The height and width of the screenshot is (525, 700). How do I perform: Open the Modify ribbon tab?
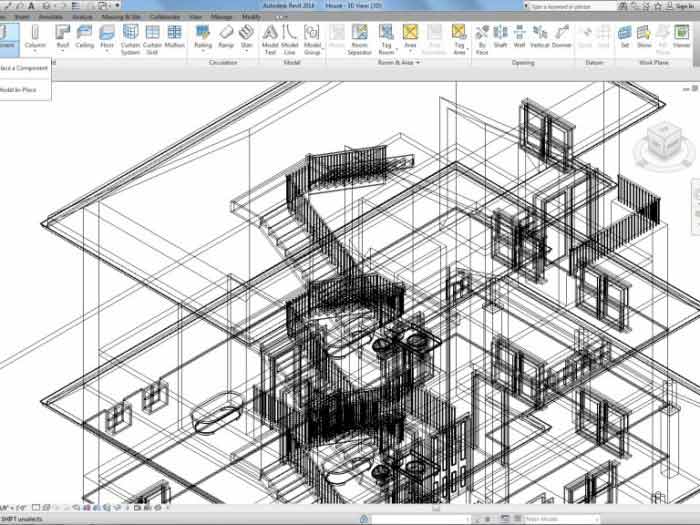click(251, 17)
